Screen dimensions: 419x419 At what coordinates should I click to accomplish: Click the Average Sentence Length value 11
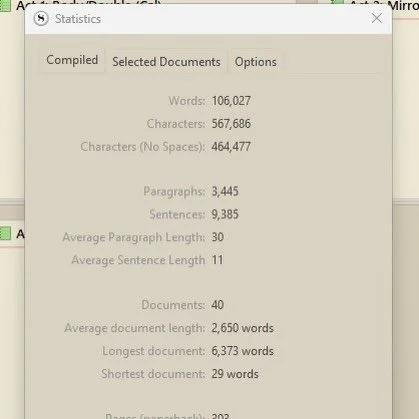point(217,260)
